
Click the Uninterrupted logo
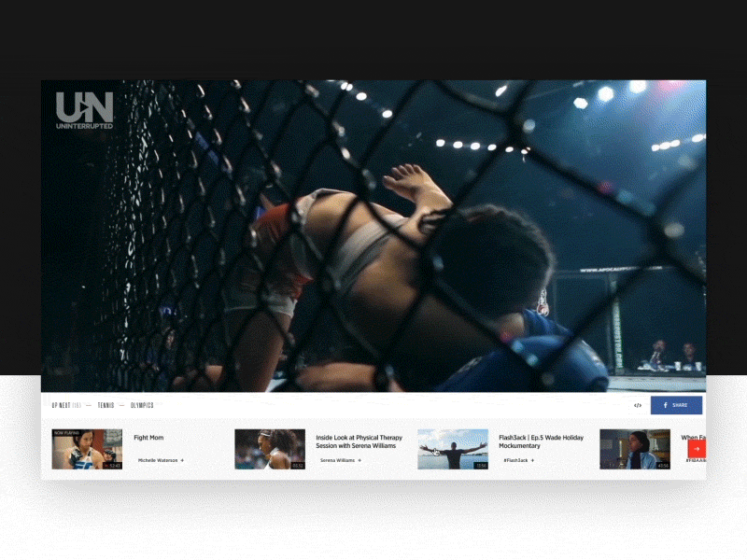(84, 110)
